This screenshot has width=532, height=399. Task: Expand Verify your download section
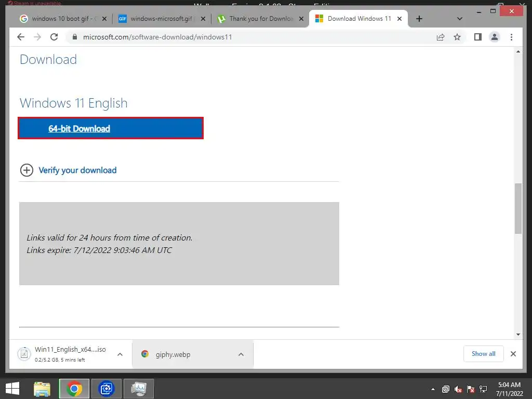(x=27, y=170)
